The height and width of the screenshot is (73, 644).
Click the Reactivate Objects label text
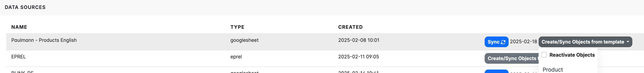click(x=572, y=55)
